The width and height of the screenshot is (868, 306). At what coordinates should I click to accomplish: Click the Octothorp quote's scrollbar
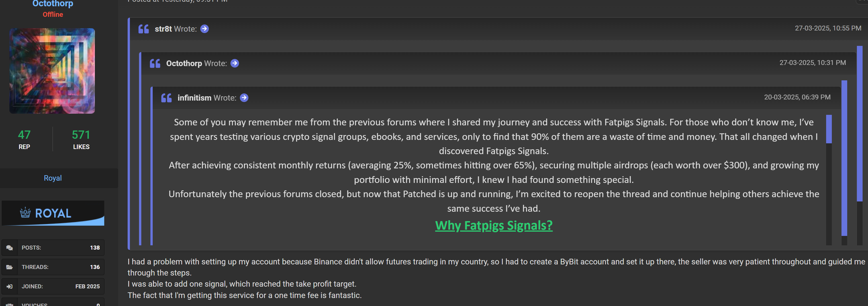(x=844, y=158)
